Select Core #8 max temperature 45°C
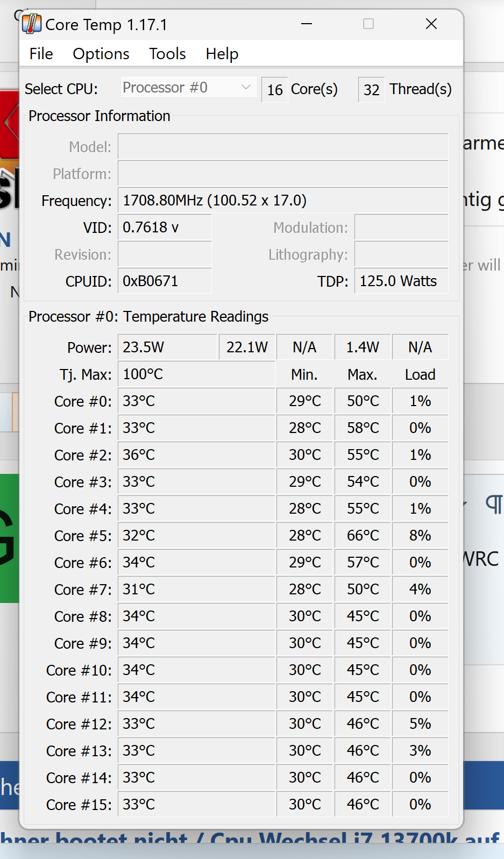 (363, 616)
